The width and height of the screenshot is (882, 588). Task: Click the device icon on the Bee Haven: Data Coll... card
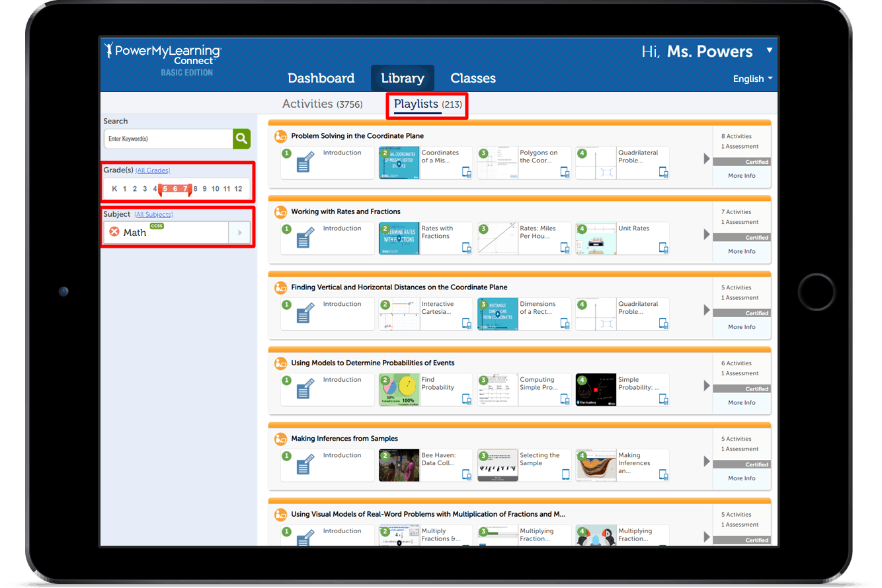coord(467,475)
